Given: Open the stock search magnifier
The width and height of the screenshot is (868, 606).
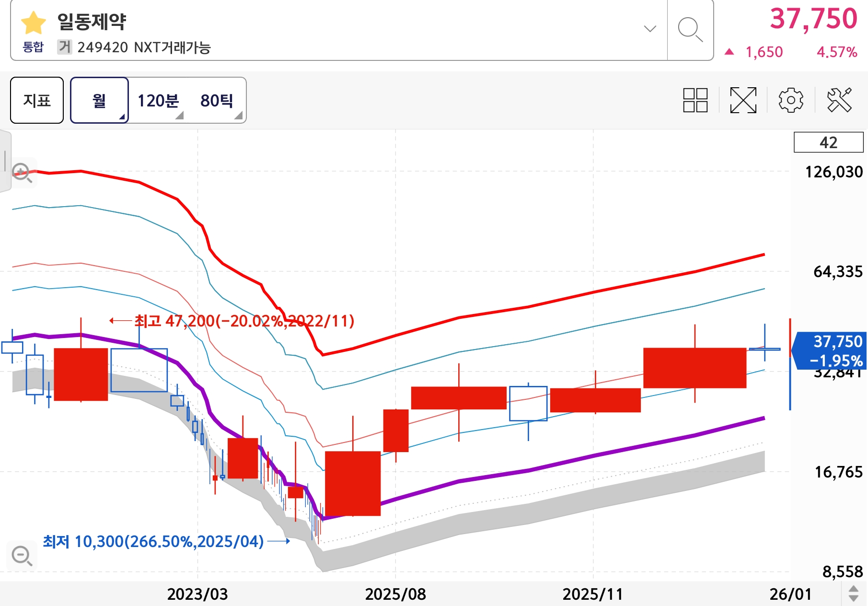Looking at the screenshot, I should coord(690,30).
